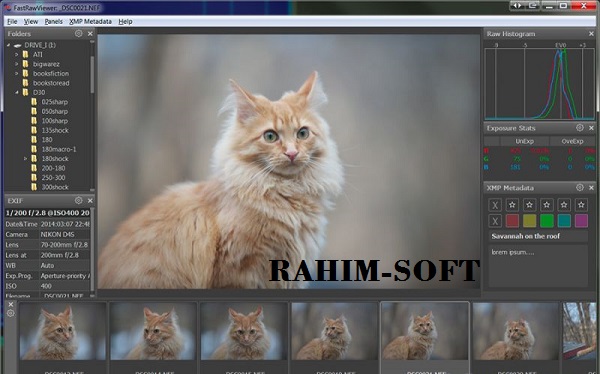Select the 250-300 folder
600x374 pixels.
[x=54, y=177]
